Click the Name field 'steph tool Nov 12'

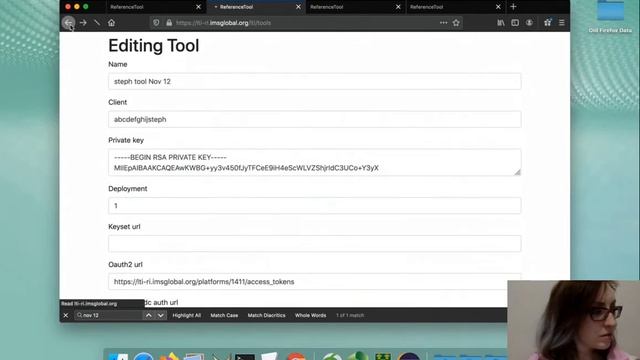(x=315, y=81)
